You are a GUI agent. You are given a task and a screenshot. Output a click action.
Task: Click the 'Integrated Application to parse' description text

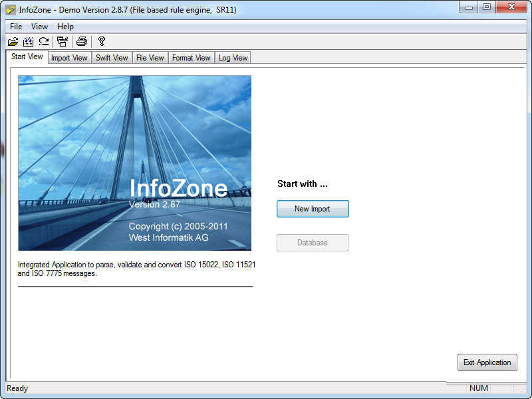[x=137, y=269]
